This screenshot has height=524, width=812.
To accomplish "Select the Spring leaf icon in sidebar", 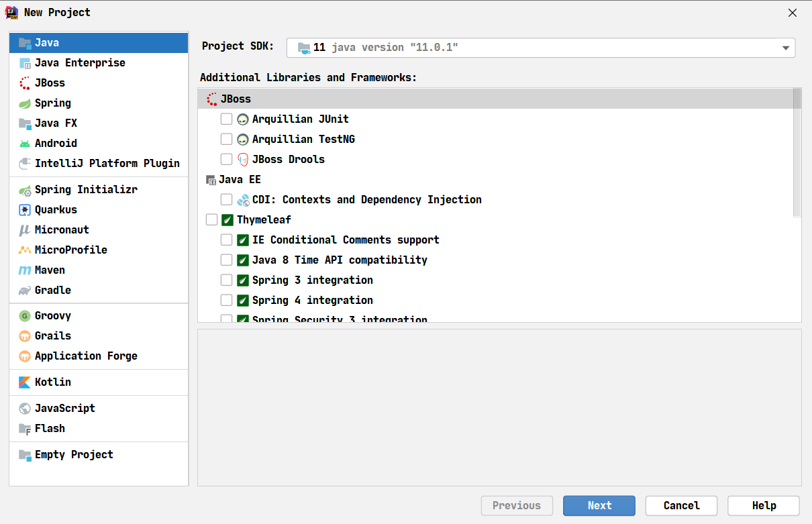I will [25, 103].
